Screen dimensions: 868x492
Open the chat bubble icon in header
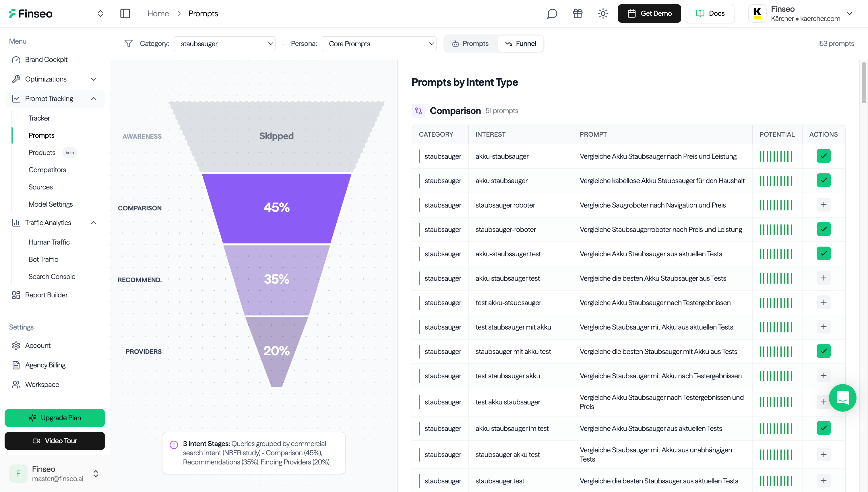coord(552,13)
